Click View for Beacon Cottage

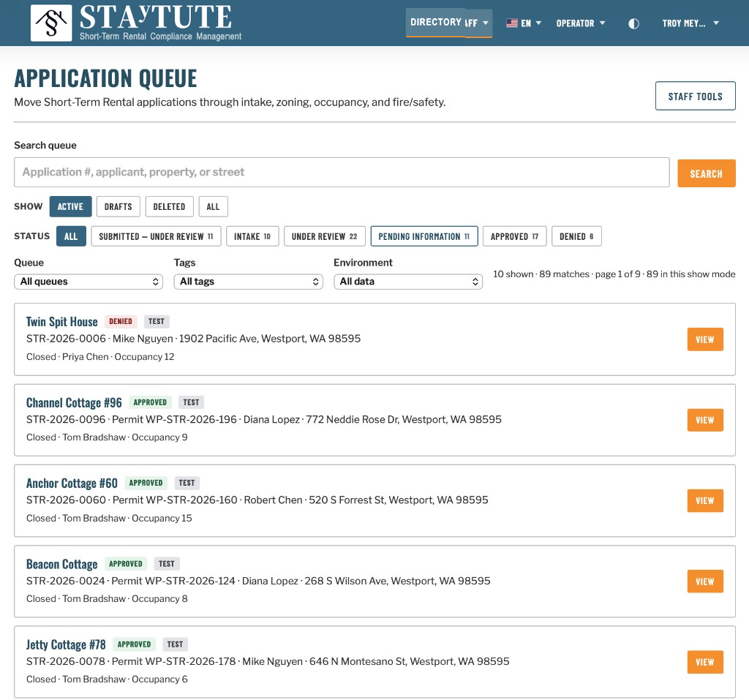[705, 582]
